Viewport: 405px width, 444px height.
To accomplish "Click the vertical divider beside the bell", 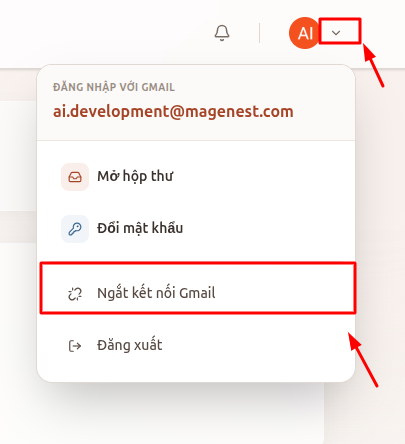I will [259, 33].
